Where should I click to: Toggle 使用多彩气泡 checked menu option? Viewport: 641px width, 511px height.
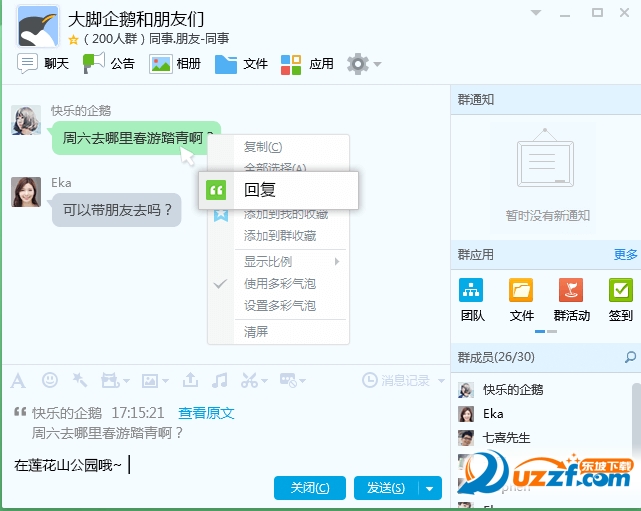[280, 283]
